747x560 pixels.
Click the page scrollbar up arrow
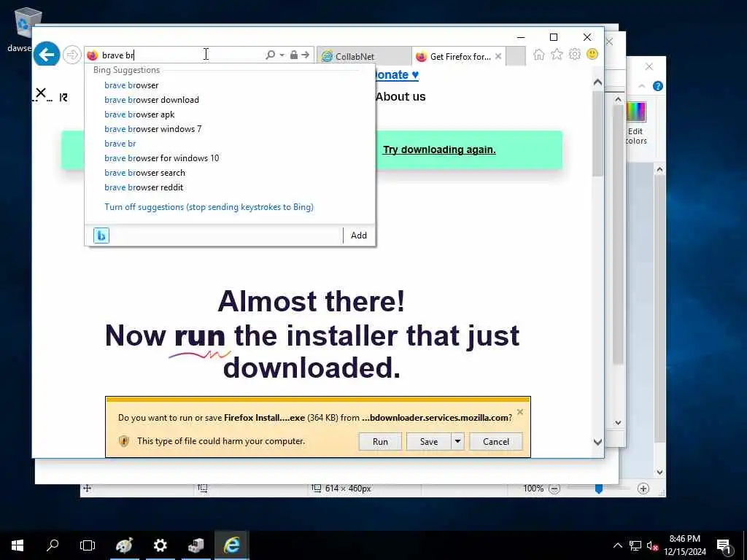click(x=598, y=82)
